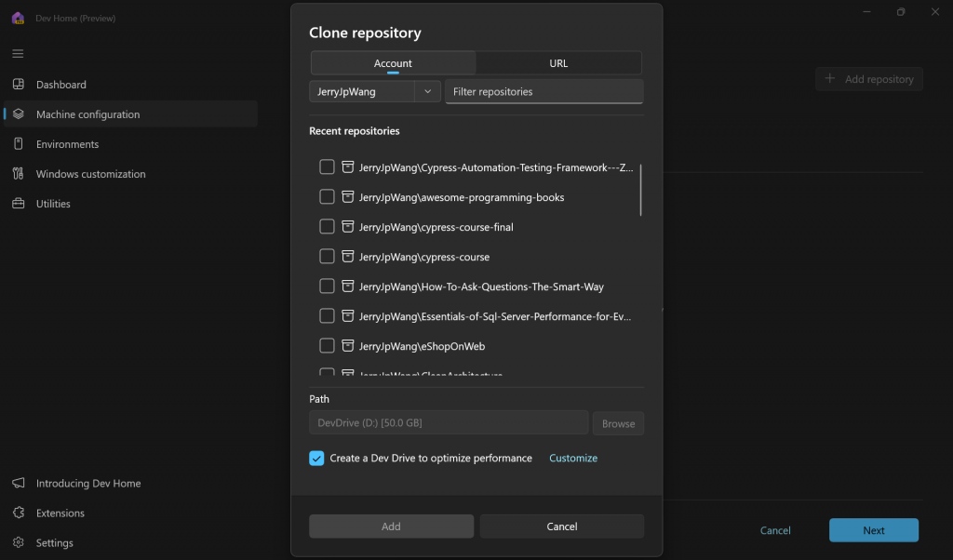Click repo icon beside eShopOnWeb
The width and height of the screenshot is (953, 560).
(348, 346)
